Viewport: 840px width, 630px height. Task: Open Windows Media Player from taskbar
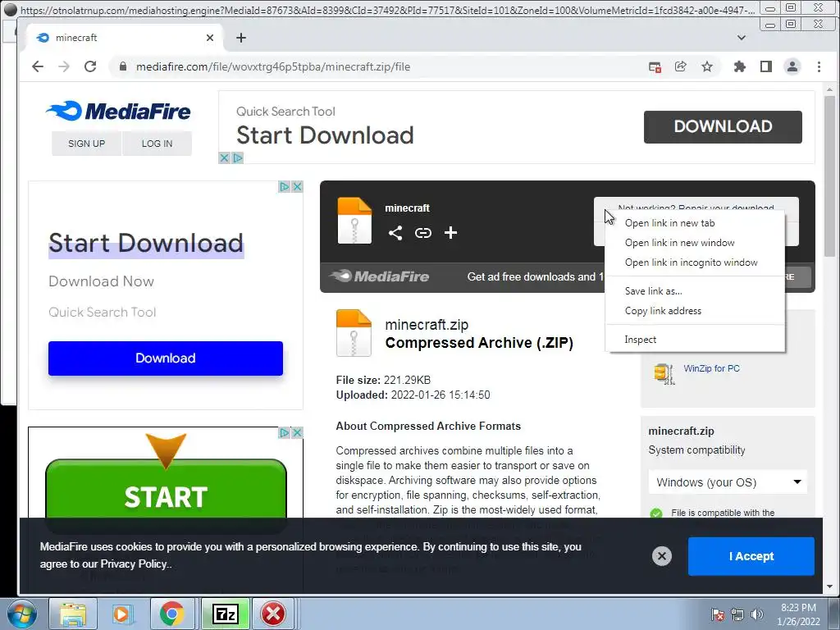pos(121,614)
